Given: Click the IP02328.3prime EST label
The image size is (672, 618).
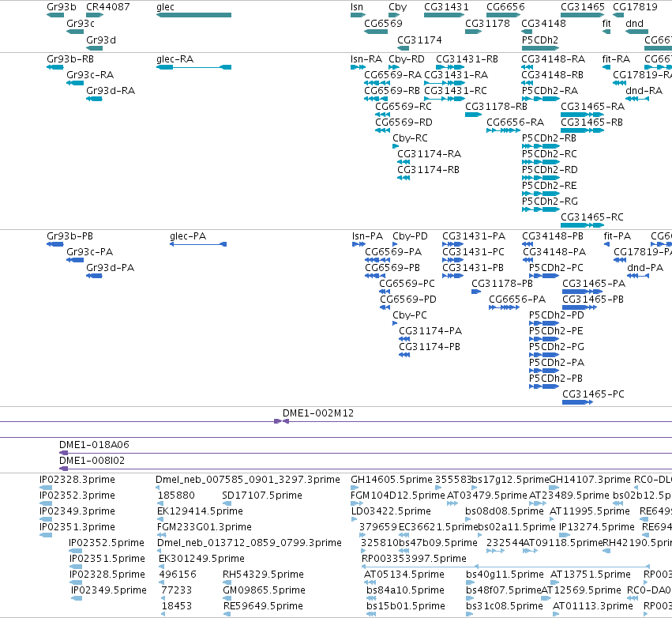Looking at the screenshot, I should (x=77, y=479).
